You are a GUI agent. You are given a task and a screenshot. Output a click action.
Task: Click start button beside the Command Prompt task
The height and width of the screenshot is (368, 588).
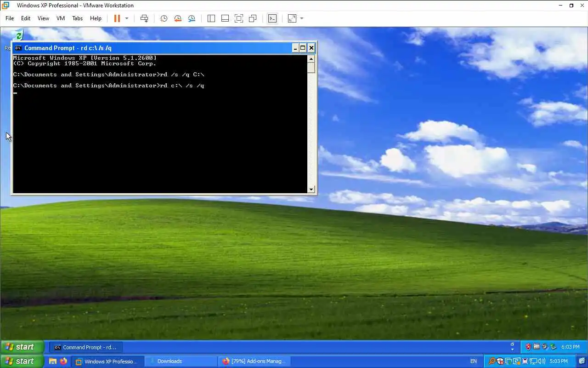[x=22, y=347]
